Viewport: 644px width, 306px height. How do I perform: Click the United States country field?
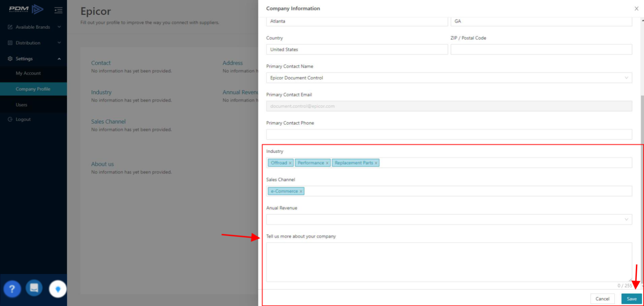[357, 50]
